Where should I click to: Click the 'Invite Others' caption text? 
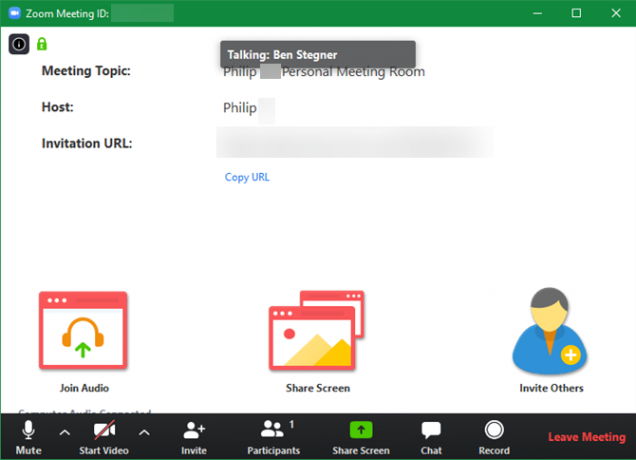[551, 388]
